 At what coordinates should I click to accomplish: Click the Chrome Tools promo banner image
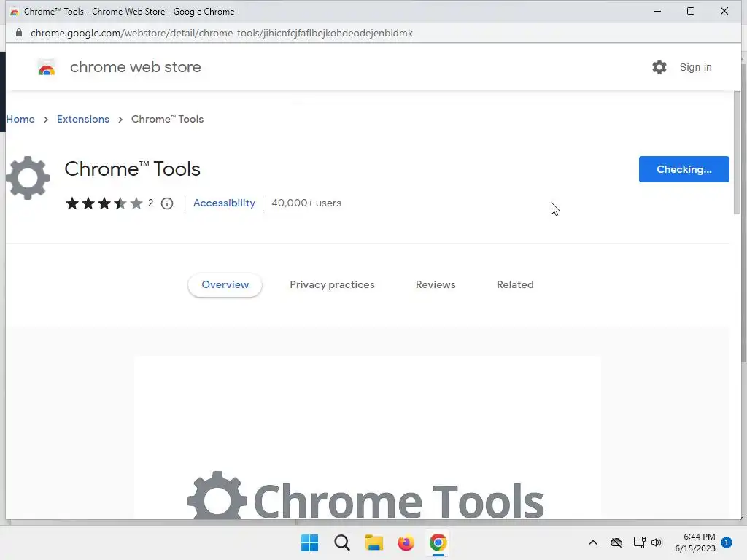(x=368, y=437)
